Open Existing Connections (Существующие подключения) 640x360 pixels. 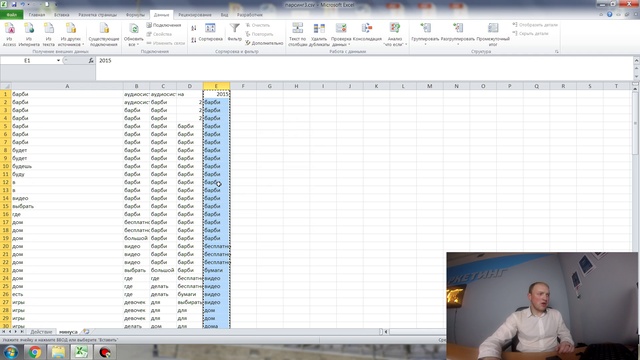(x=104, y=34)
